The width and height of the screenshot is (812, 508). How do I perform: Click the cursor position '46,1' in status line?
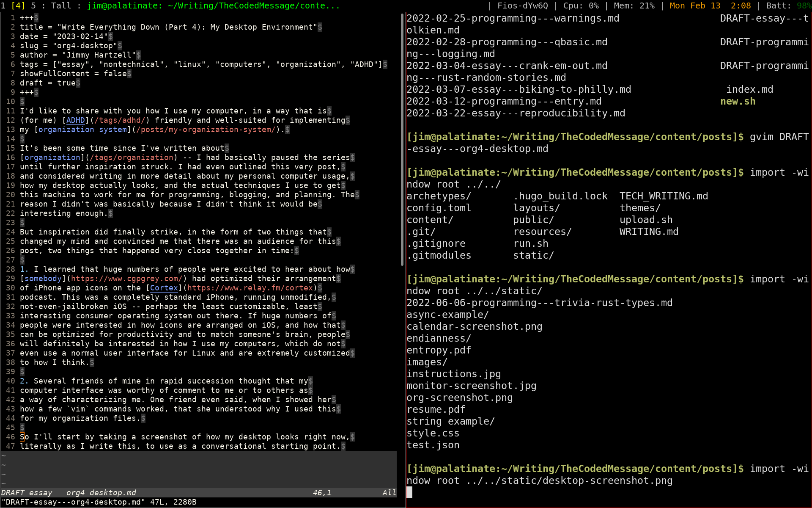point(322,493)
